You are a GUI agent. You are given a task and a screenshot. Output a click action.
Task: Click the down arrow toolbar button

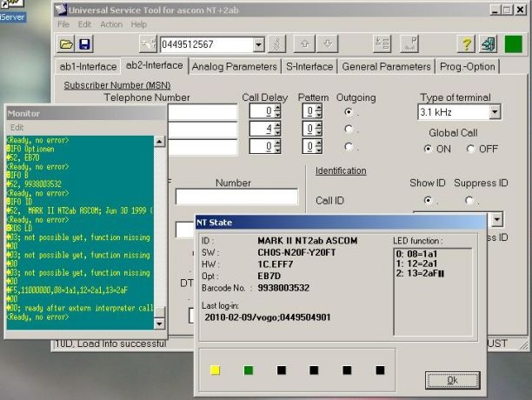327,44
